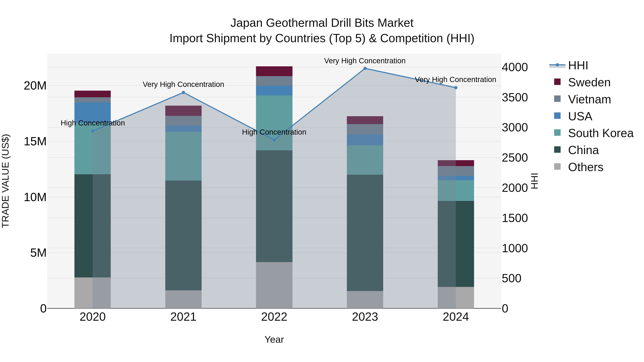This screenshot has width=644, height=362.
Task: Click the 2020 HHI data point marker
Action: [92, 131]
